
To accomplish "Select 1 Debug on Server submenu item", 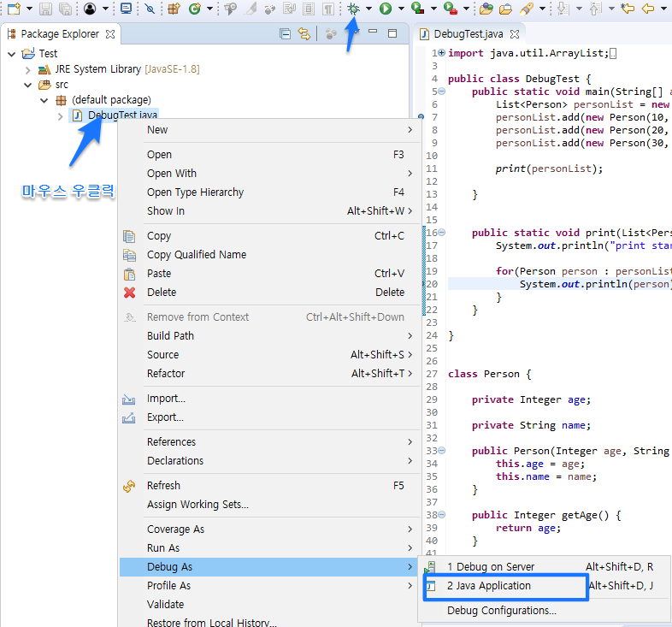I will (x=545, y=567).
